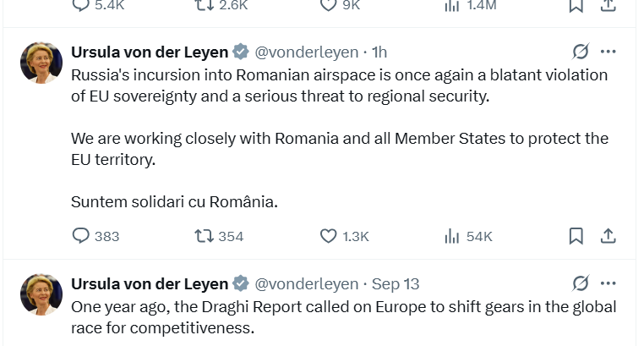644x346 pixels.
Task: Click the avatar on the Draghi Report tweet
Action: point(41,294)
